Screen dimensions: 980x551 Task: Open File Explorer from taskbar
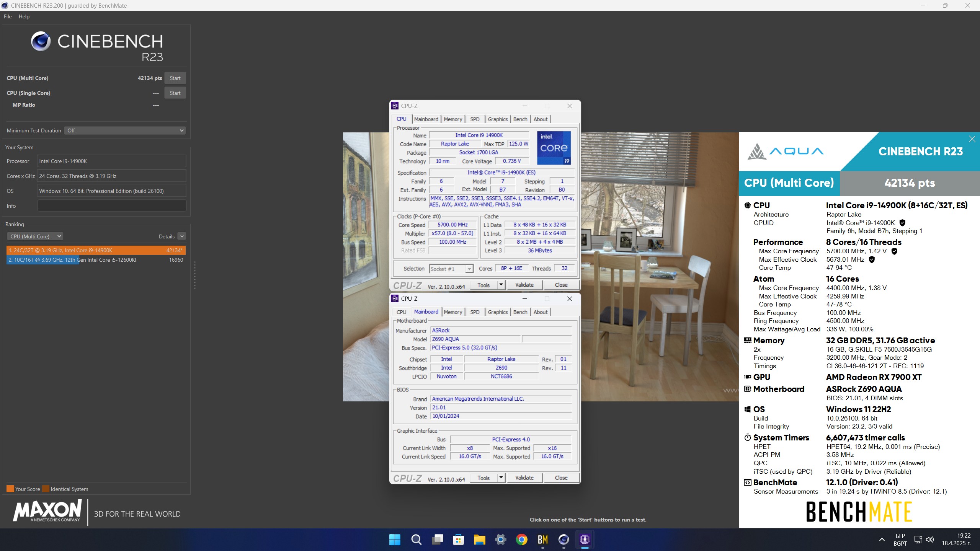click(x=479, y=540)
